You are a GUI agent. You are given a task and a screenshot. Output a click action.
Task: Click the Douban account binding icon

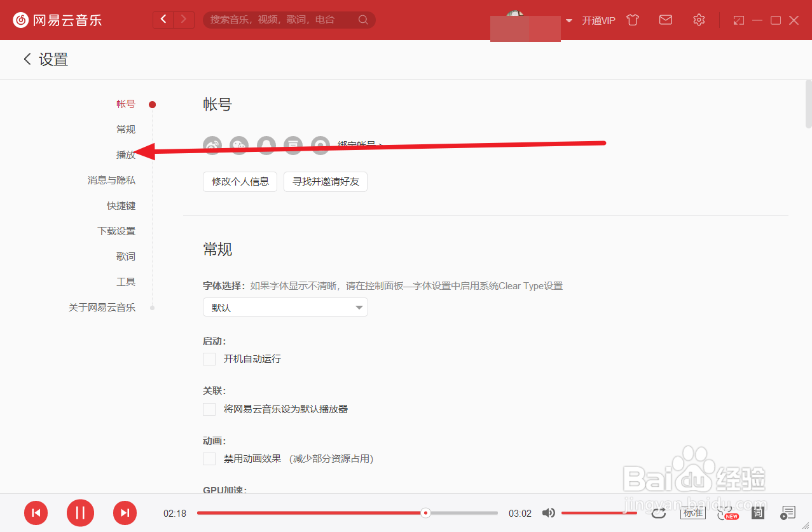click(293, 146)
